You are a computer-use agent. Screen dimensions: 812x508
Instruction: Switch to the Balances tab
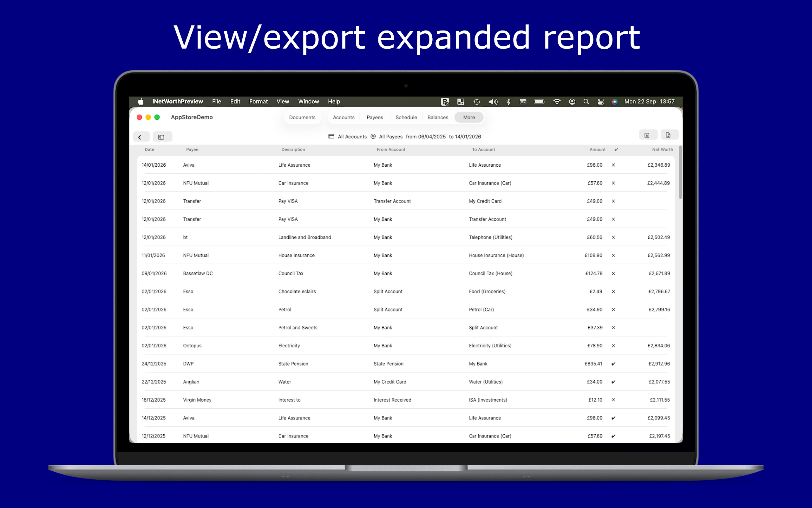[x=437, y=117]
